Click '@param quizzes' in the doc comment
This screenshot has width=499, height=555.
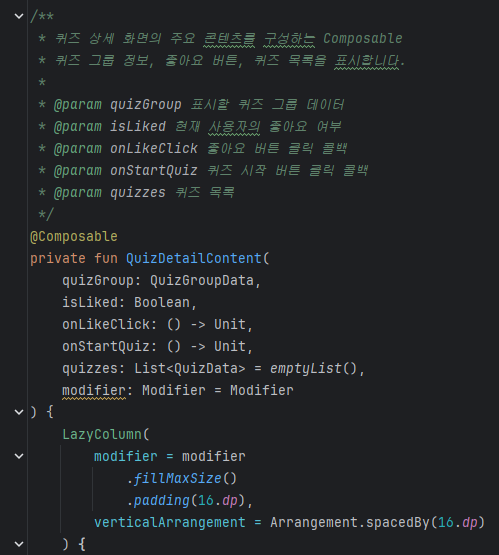pyautogui.click(x=110, y=192)
